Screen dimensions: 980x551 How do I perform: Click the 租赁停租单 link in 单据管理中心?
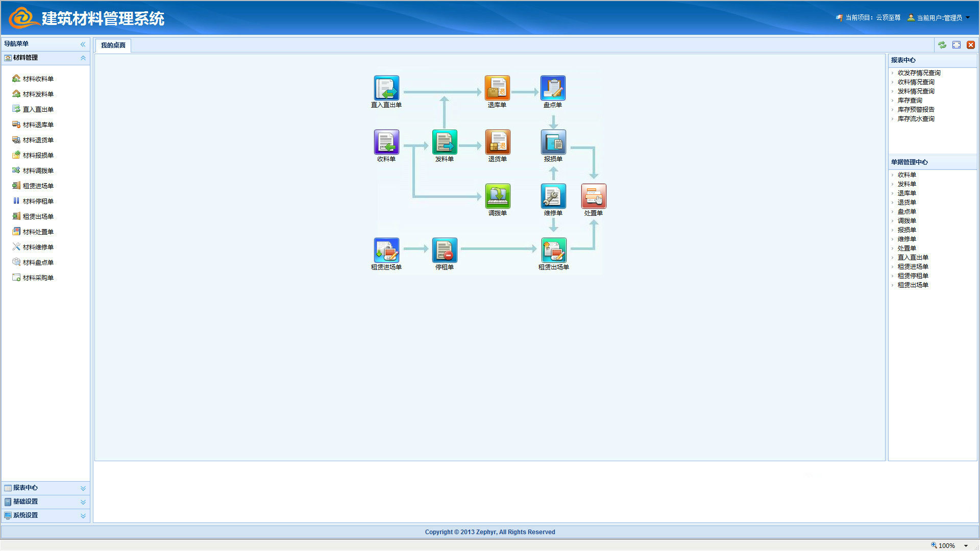[913, 276]
